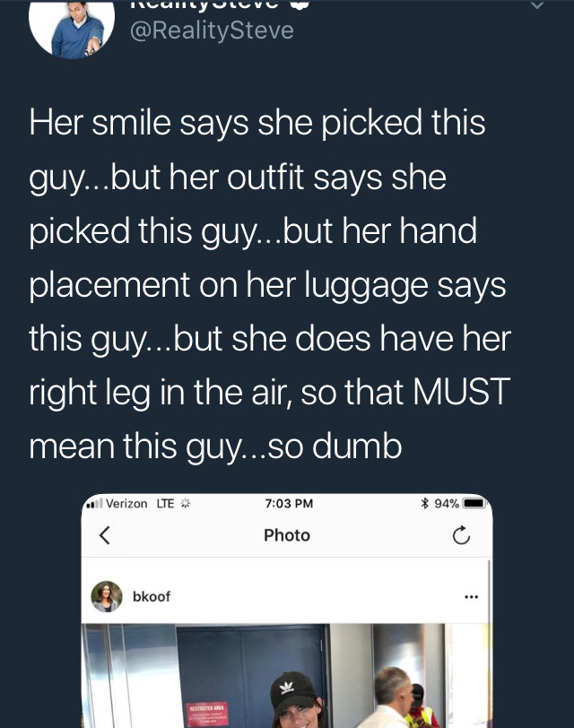Tap the back arrow in Photo header

(105, 535)
